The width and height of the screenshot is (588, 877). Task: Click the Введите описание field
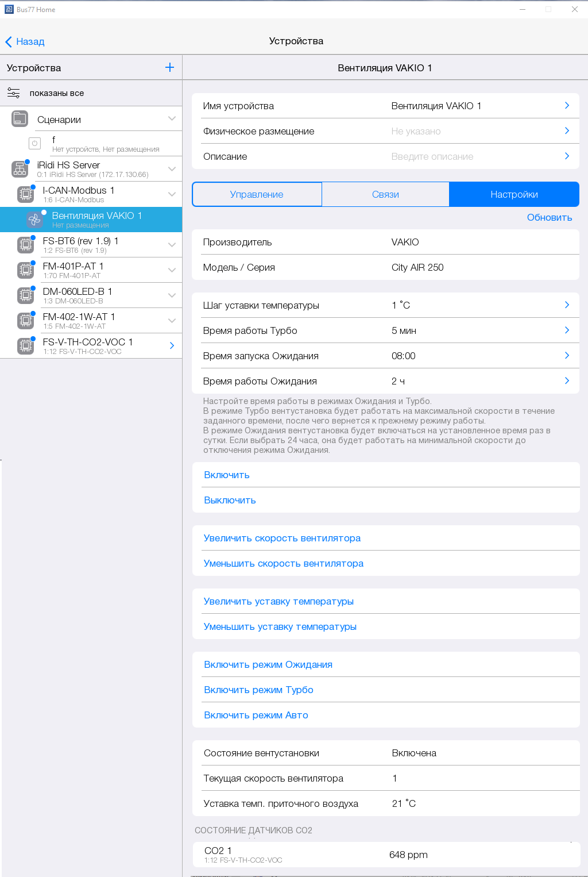432,156
